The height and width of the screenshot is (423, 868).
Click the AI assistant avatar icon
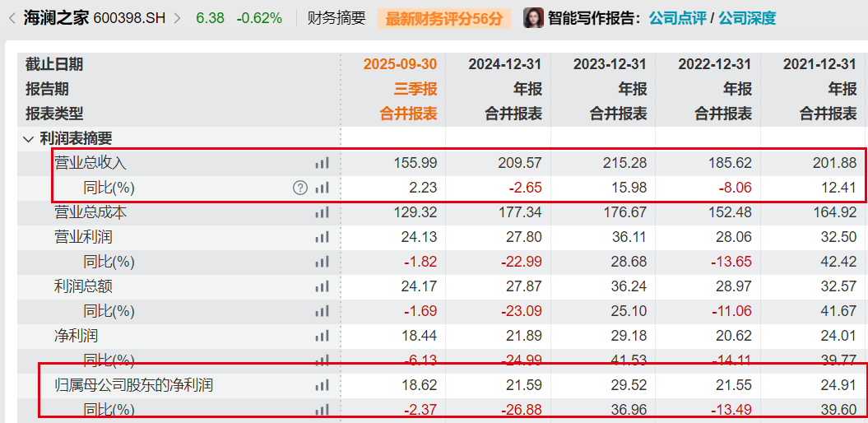click(x=533, y=18)
